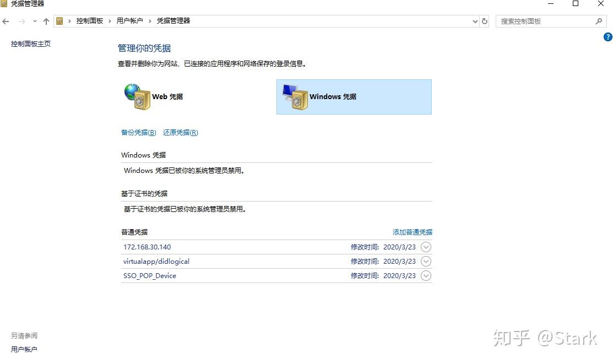Open the recent locations dropdown arrow
This screenshot has width=613, height=364.
35,21
